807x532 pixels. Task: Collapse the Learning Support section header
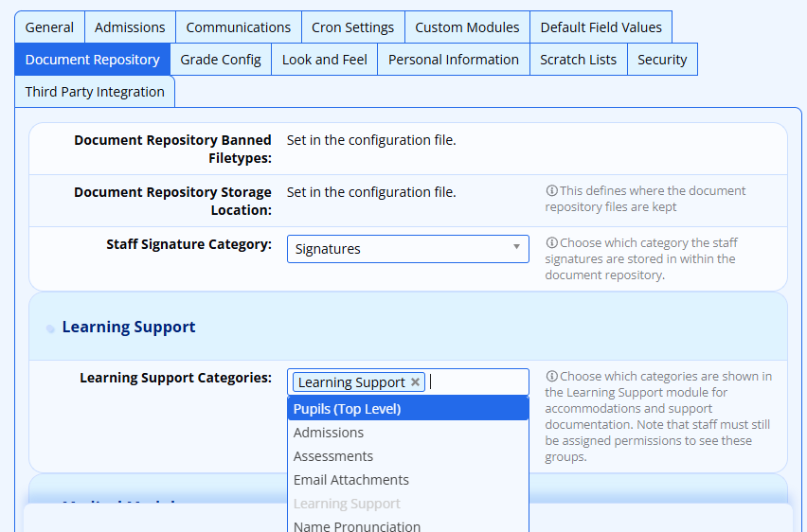click(x=129, y=328)
